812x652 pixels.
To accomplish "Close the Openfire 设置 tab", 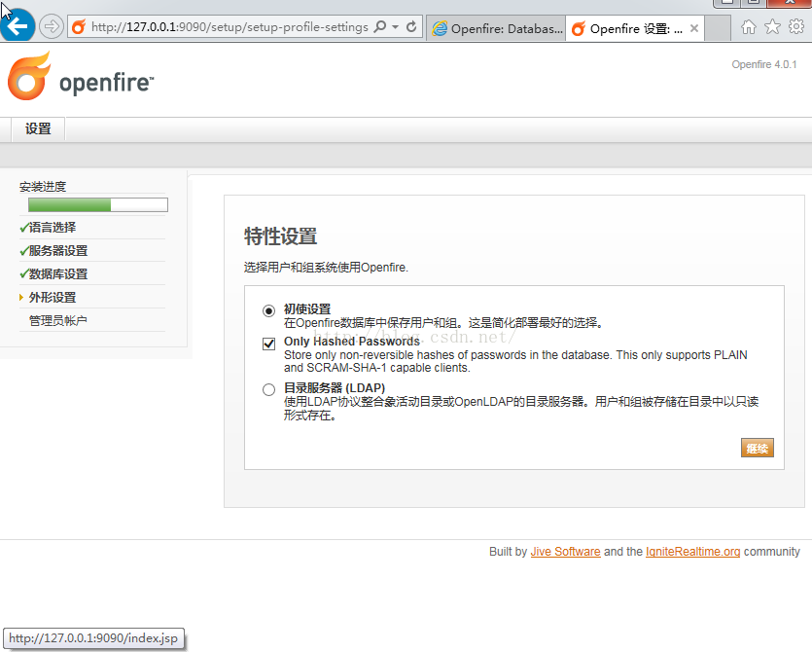I will coord(694,28).
